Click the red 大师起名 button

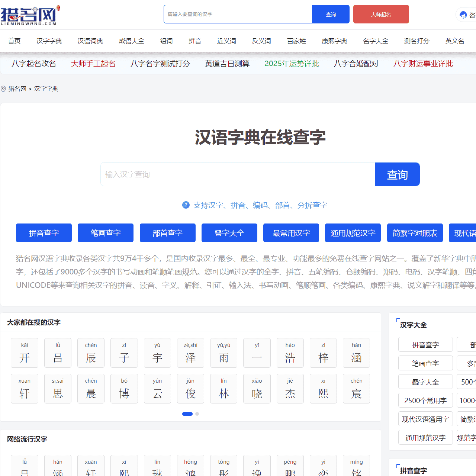coord(381,14)
